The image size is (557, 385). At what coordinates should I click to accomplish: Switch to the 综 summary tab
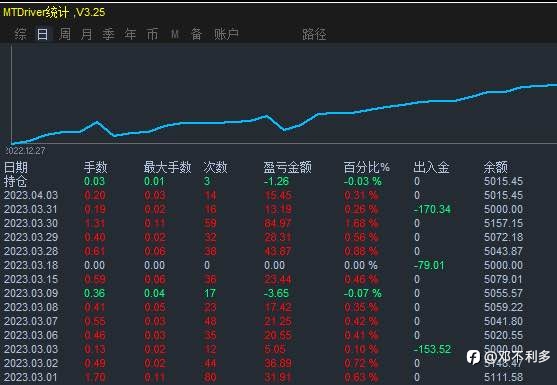point(20,34)
